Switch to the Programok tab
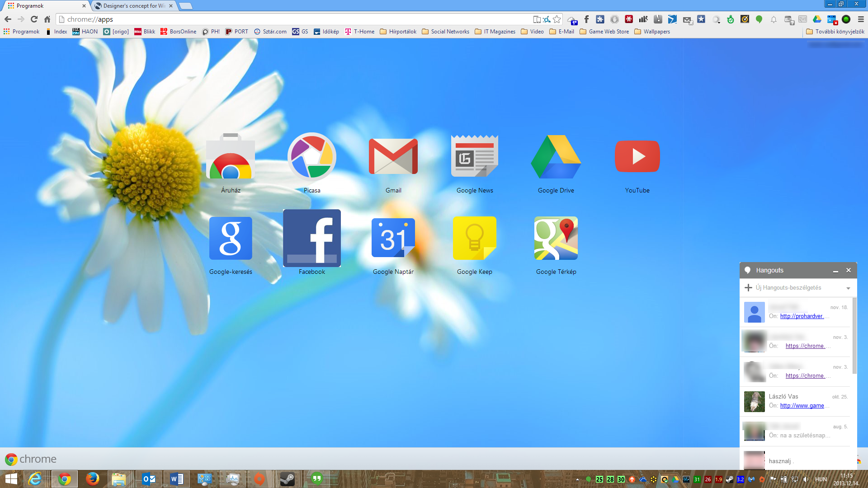 point(45,6)
